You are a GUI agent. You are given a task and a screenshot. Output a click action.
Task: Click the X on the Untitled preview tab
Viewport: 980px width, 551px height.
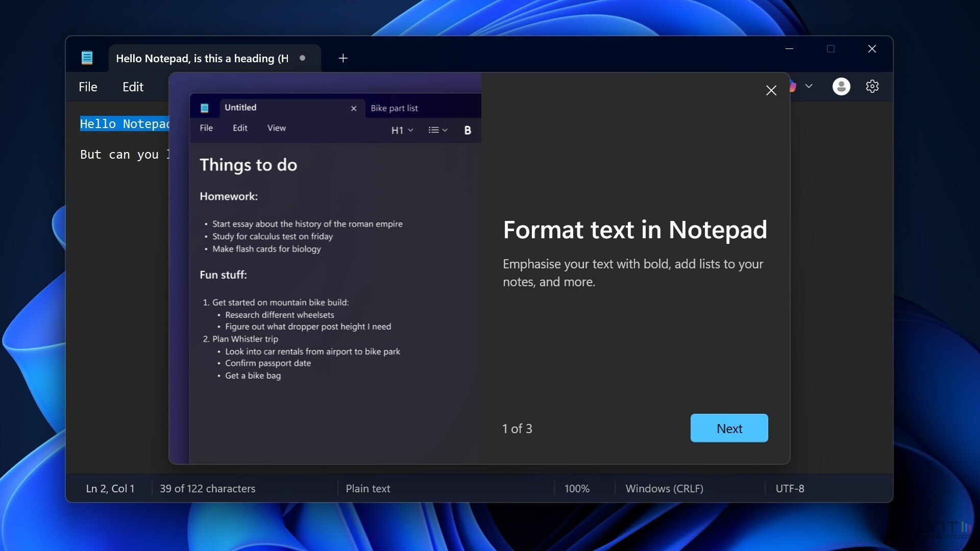click(x=354, y=108)
